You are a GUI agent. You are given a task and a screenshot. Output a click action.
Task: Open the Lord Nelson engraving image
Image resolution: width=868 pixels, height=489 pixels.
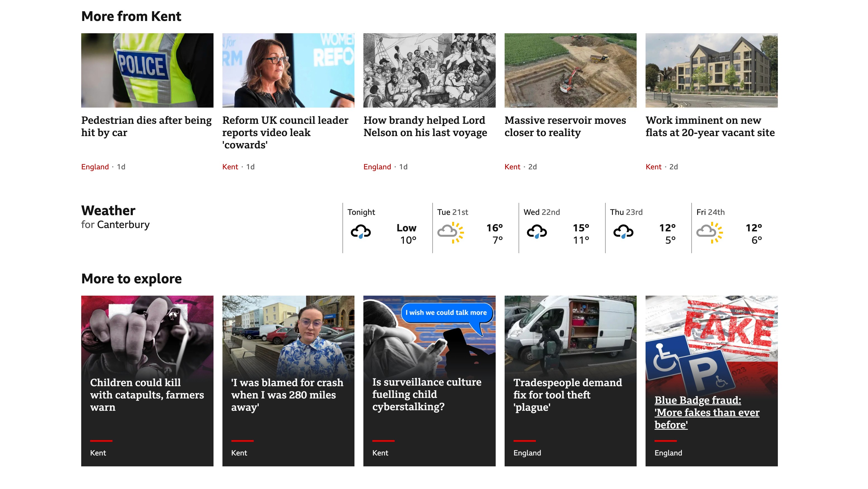tap(429, 70)
